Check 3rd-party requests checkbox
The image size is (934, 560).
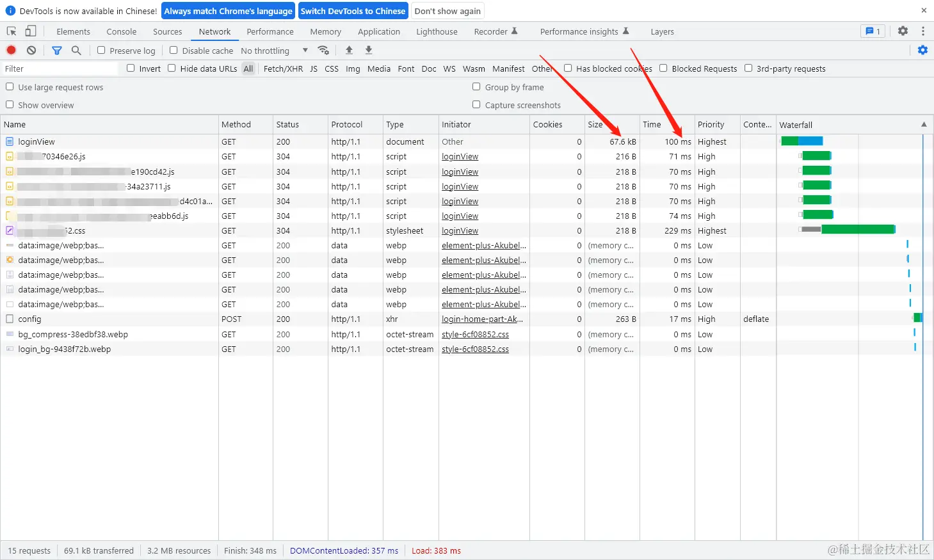748,68
